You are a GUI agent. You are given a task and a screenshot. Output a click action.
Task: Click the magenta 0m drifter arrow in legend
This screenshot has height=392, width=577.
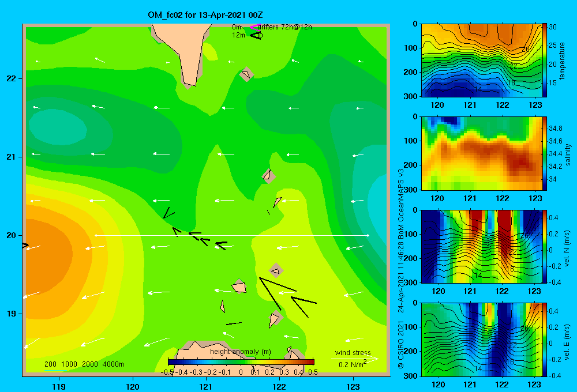coord(254,27)
